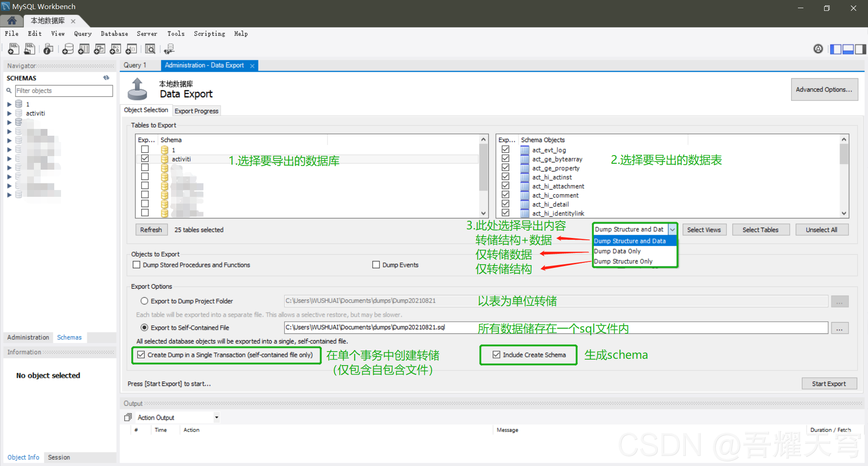Expand the activiti schema in Navigator
This screenshot has width=868, height=466.
[9, 114]
